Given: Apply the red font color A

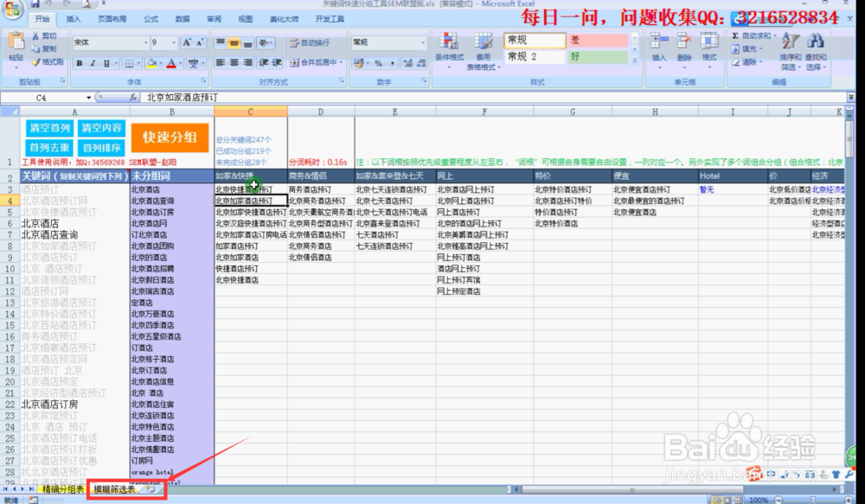Looking at the screenshot, I should click(171, 63).
